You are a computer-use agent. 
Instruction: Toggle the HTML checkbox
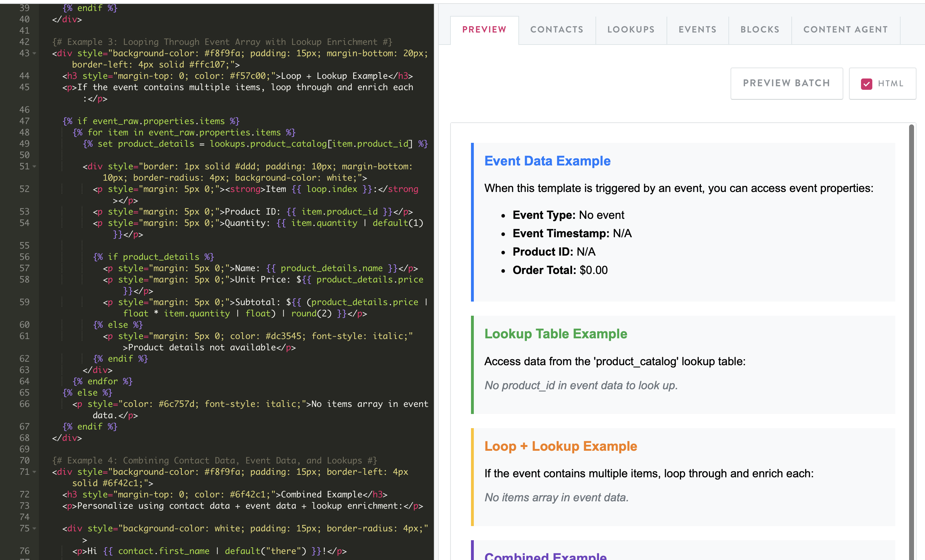coord(866,84)
